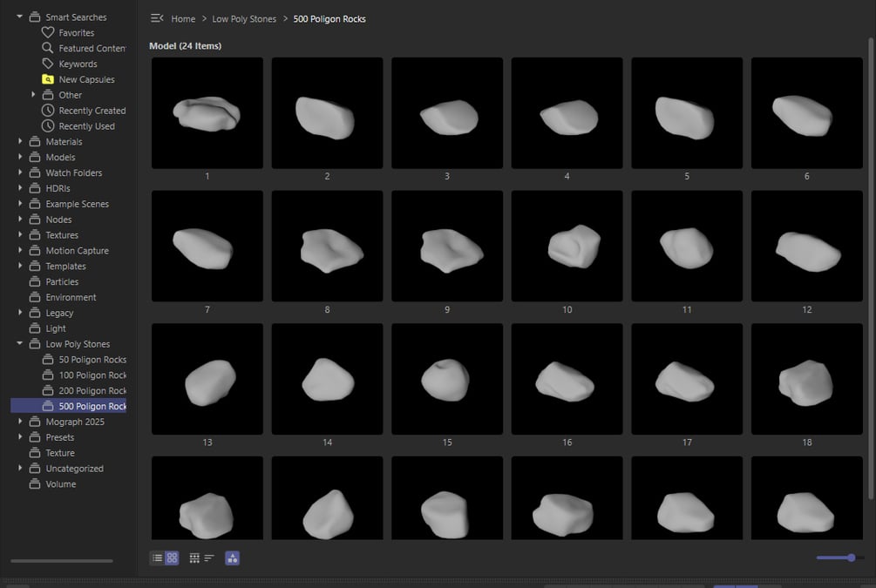Click 500 Poligon Rocks breadcrumb

(329, 19)
